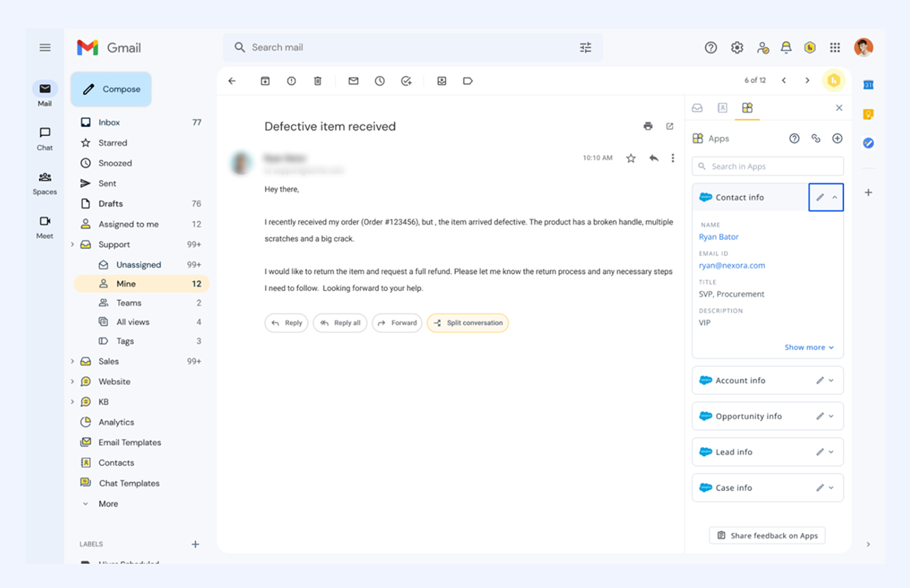The image size is (910, 588).
Task: Print the Defective item received email
Action: [648, 126]
